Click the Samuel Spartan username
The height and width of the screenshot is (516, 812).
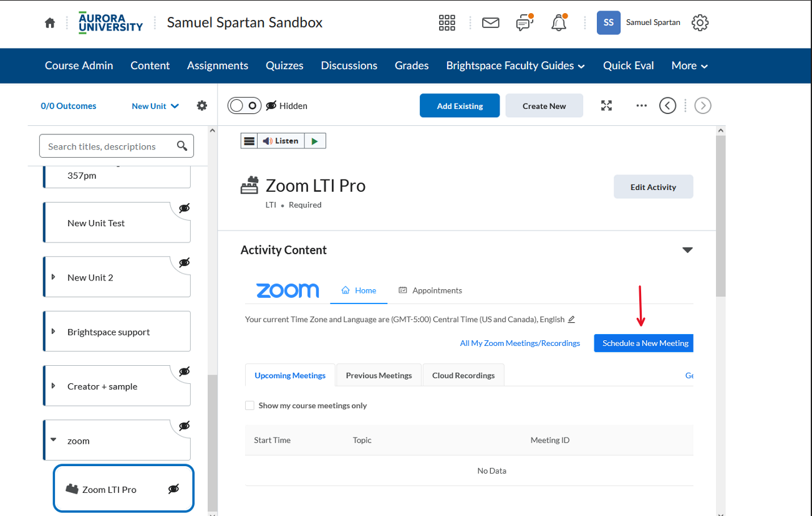click(653, 22)
